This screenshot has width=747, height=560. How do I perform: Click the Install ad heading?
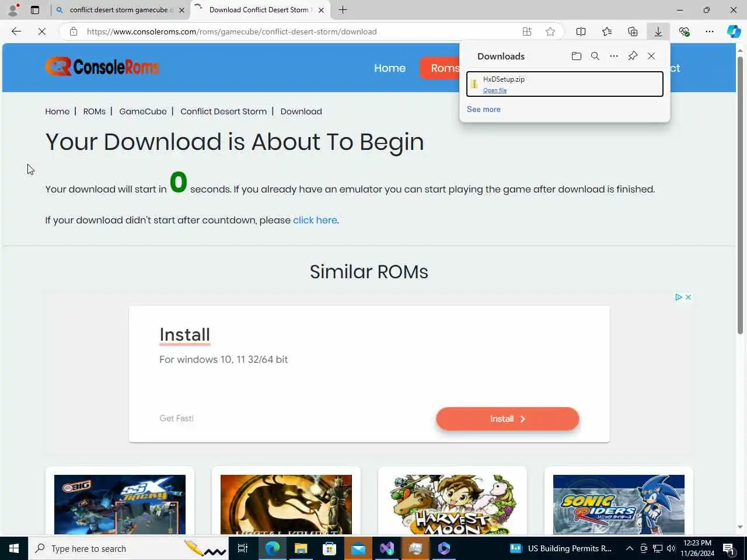[184, 335]
